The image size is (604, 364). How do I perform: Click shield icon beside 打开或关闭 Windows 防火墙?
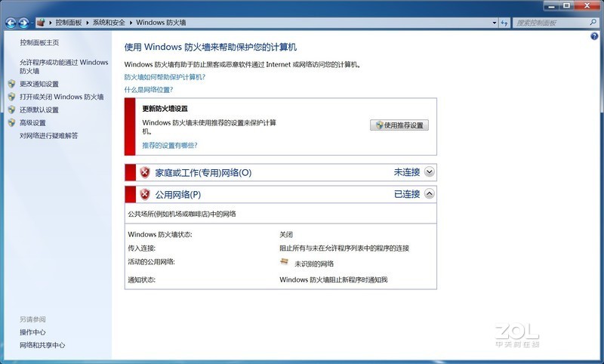pyautogui.click(x=11, y=97)
